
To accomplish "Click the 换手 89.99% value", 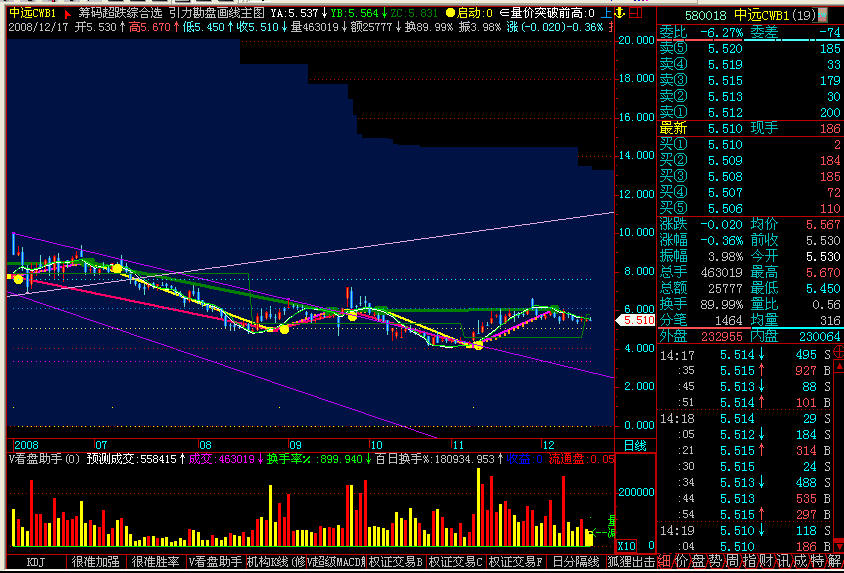I will coord(722,305).
